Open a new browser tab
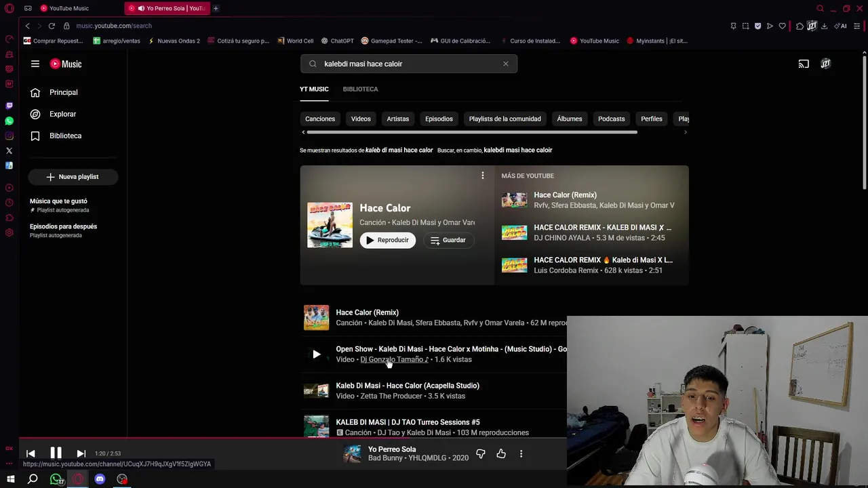868x488 pixels. point(216,8)
